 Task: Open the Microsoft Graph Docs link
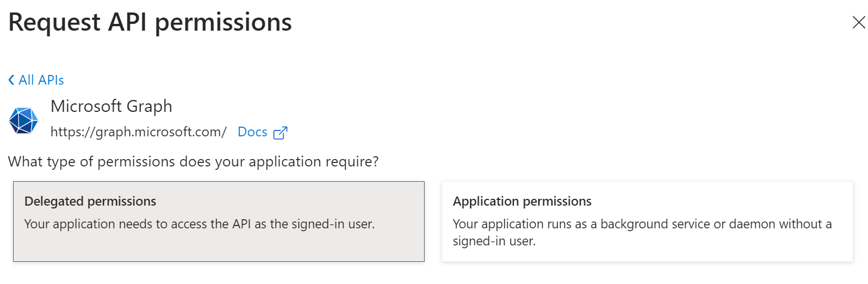(252, 132)
